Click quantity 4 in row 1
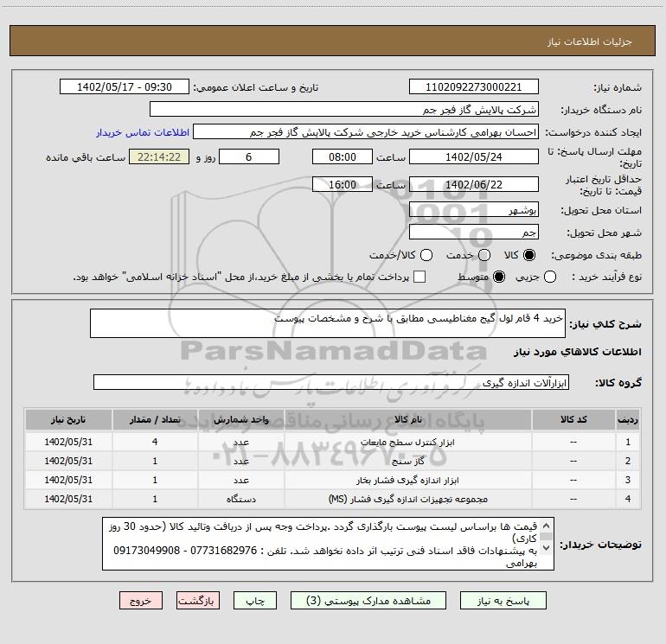Screen dimensions: 666x644 click(x=155, y=442)
